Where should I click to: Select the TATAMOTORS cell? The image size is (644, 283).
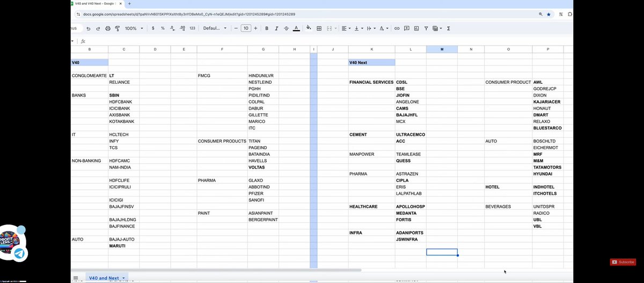pos(548,167)
